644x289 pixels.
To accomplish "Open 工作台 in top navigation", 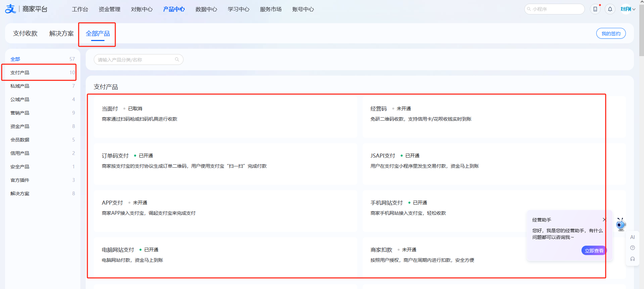I will pyautogui.click(x=80, y=9).
